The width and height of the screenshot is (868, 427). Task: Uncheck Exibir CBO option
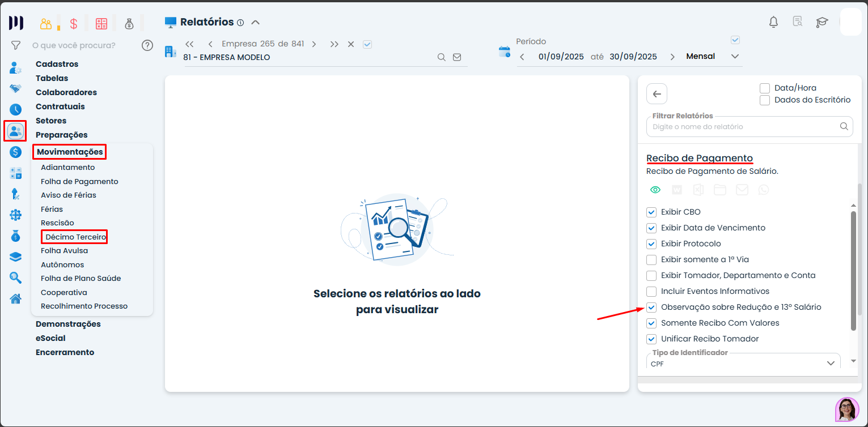click(x=651, y=212)
